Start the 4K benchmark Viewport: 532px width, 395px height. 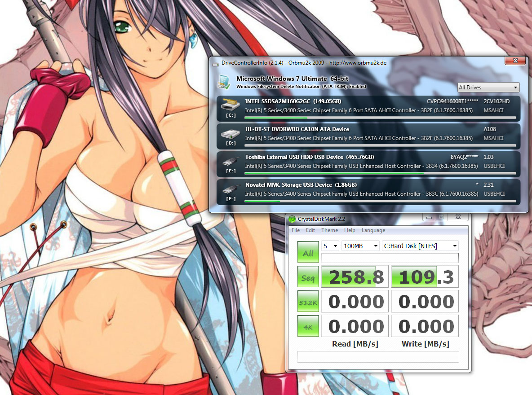click(308, 326)
